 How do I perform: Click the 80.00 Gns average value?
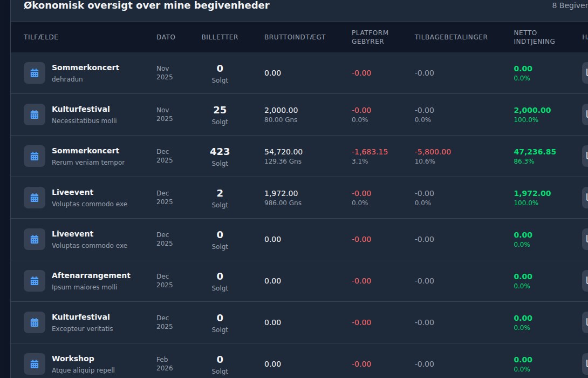(x=281, y=120)
